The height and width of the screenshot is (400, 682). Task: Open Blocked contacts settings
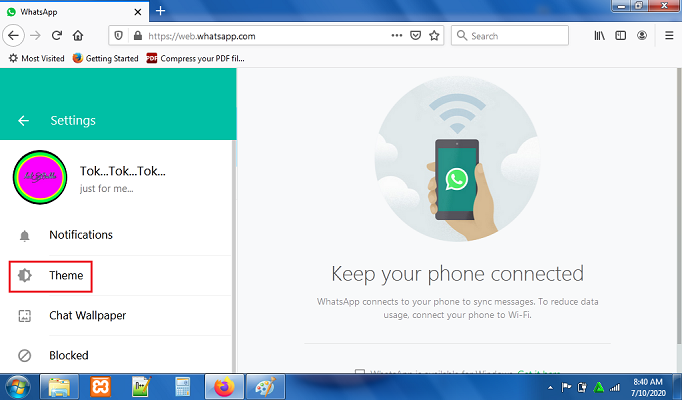pyautogui.click(x=116, y=355)
